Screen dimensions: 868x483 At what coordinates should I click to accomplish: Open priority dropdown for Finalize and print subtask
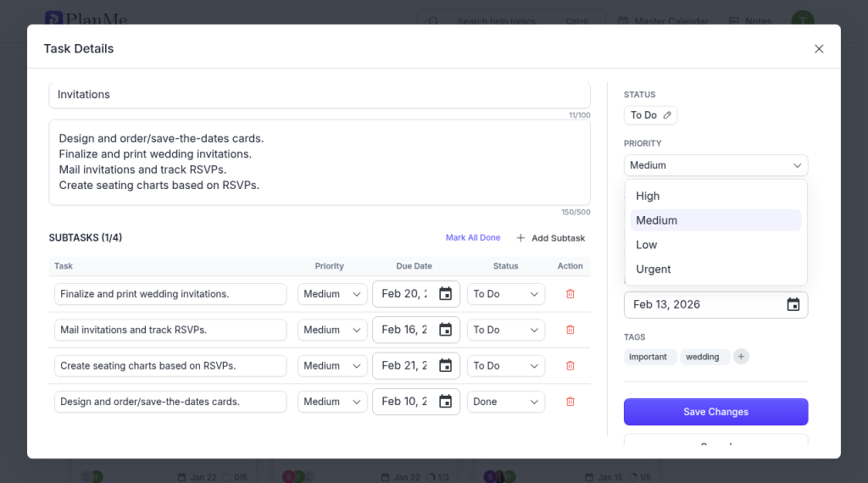[332, 294]
